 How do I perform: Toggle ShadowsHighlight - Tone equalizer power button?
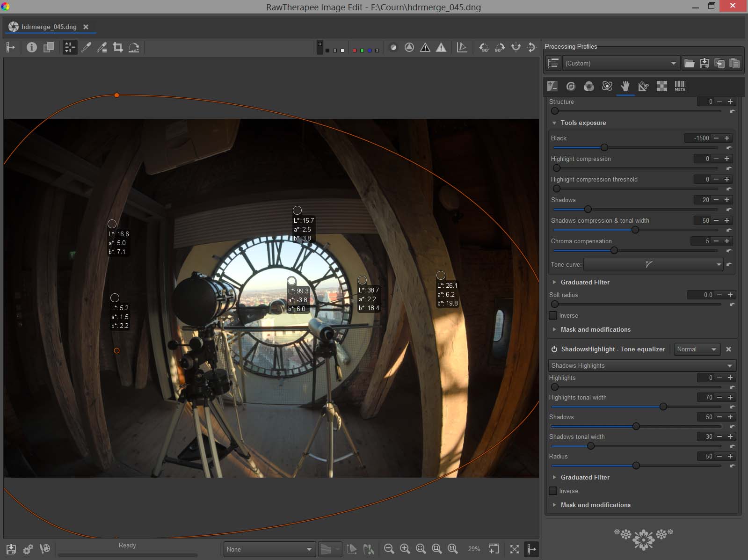pyautogui.click(x=554, y=349)
